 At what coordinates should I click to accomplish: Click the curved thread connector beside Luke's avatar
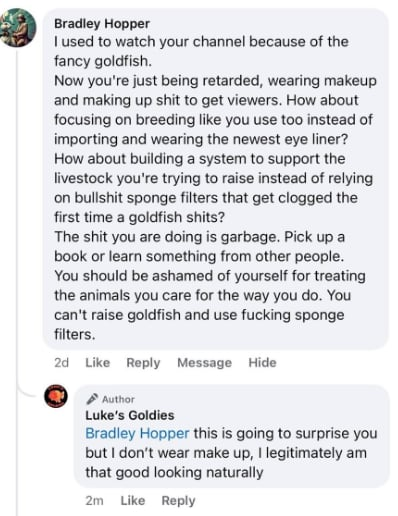[x=28, y=390]
